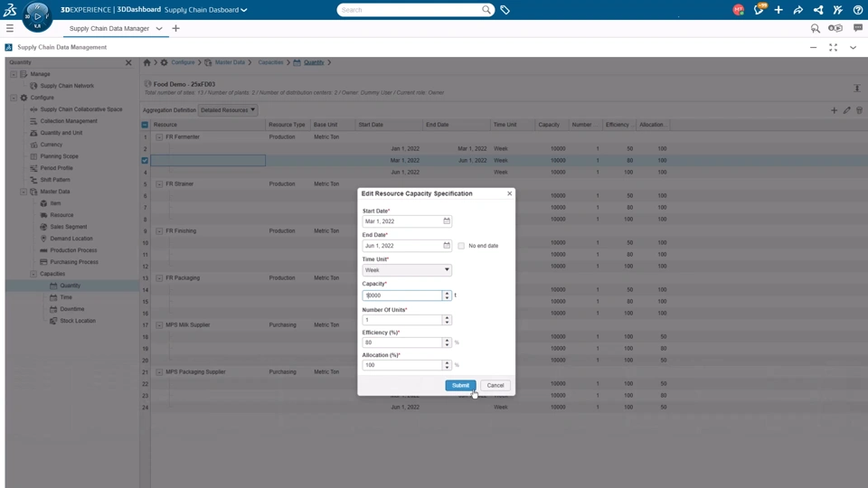Select Downtime under Capacities

point(72,309)
